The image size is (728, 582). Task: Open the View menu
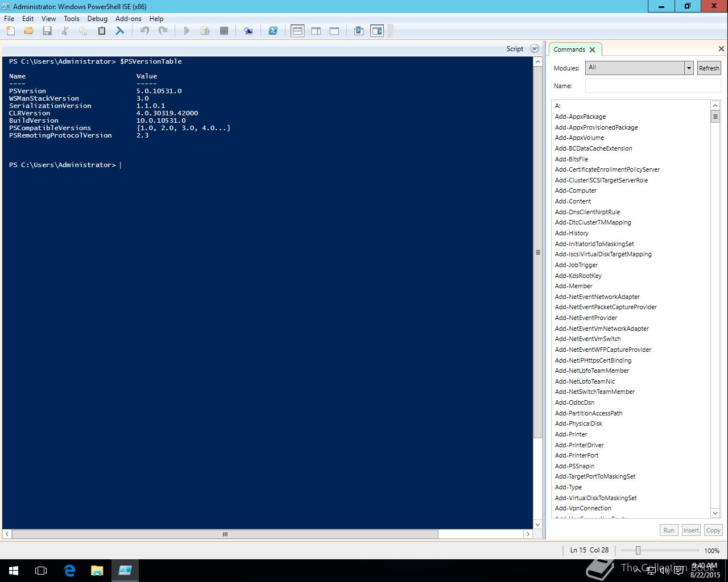click(x=49, y=19)
